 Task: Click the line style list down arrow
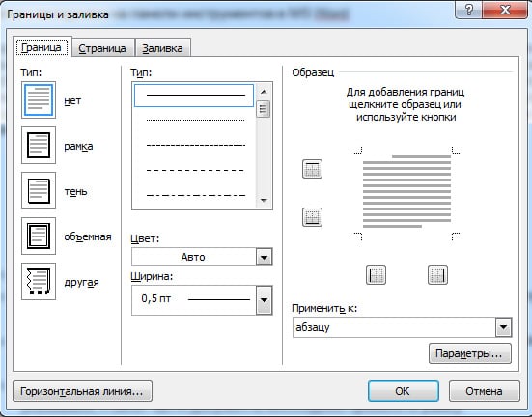[264, 201]
